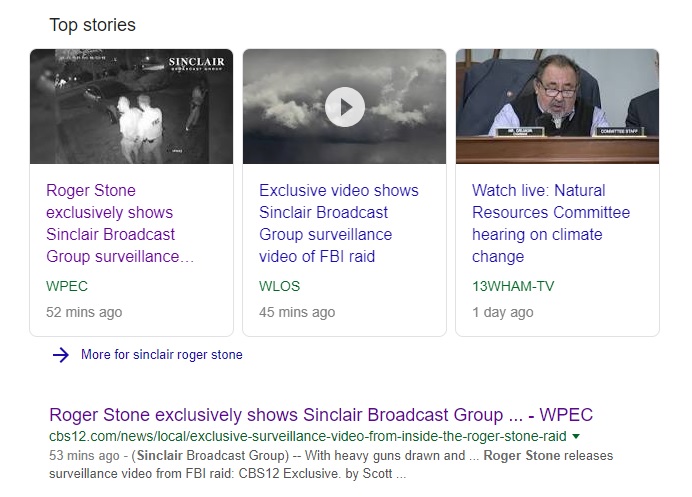Image resolution: width=692 pixels, height=497 pixels.
Task: Click the 13WHAM-TV source label
Action: (512, 286)
